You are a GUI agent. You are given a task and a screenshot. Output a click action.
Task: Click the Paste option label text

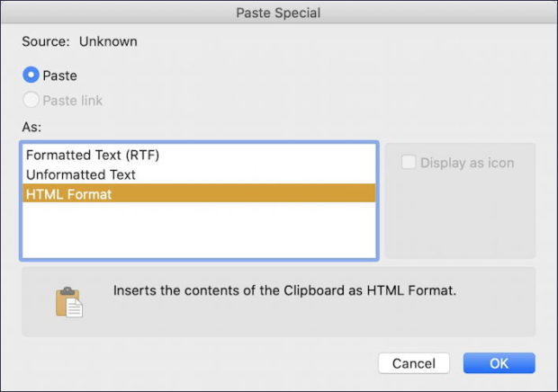click(59, 76)
